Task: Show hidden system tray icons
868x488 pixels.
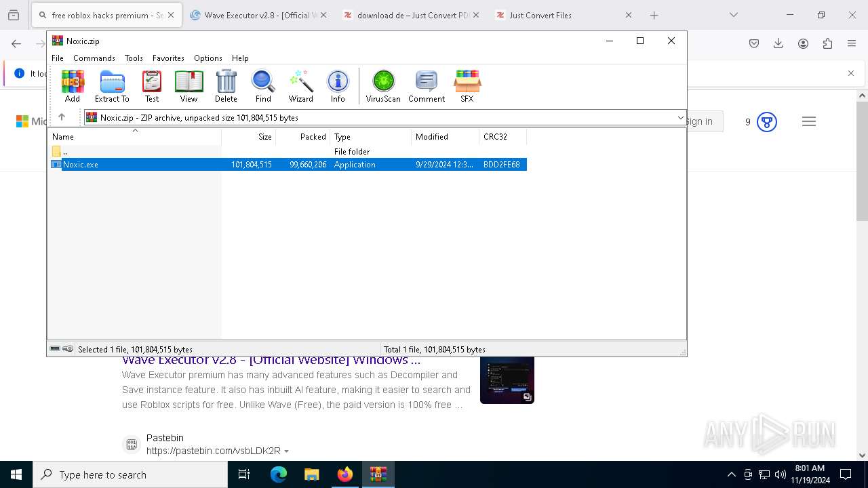Action: (731, 474)
